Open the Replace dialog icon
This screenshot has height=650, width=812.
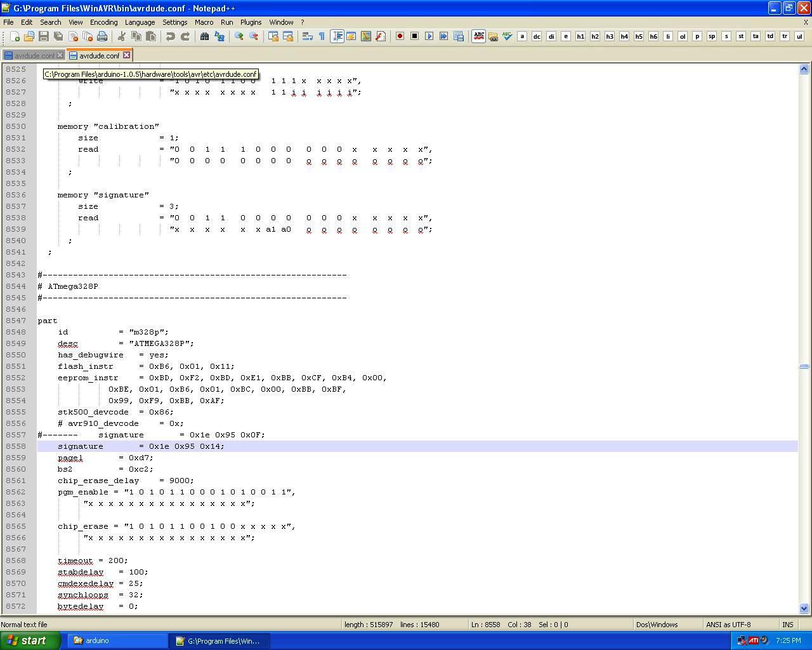[219, 36]
